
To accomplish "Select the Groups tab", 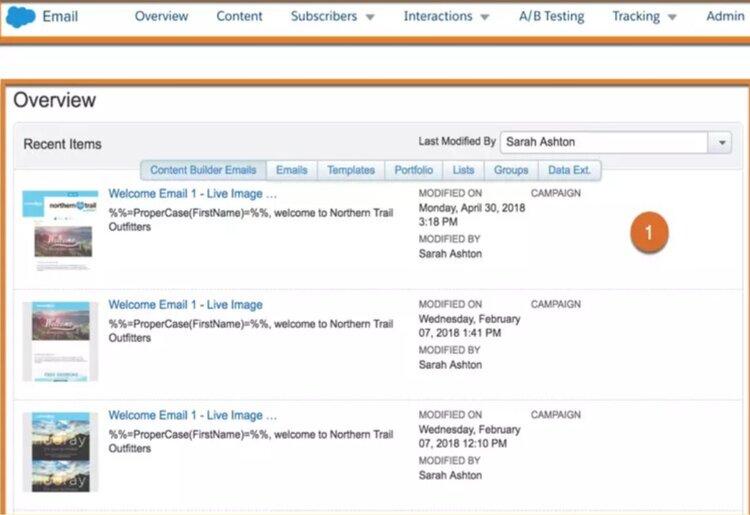I will [x=511, y=170].
